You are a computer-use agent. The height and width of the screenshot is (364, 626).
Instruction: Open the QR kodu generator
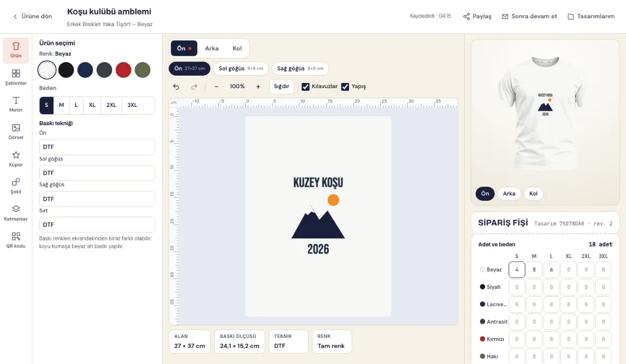coord(16,240)
